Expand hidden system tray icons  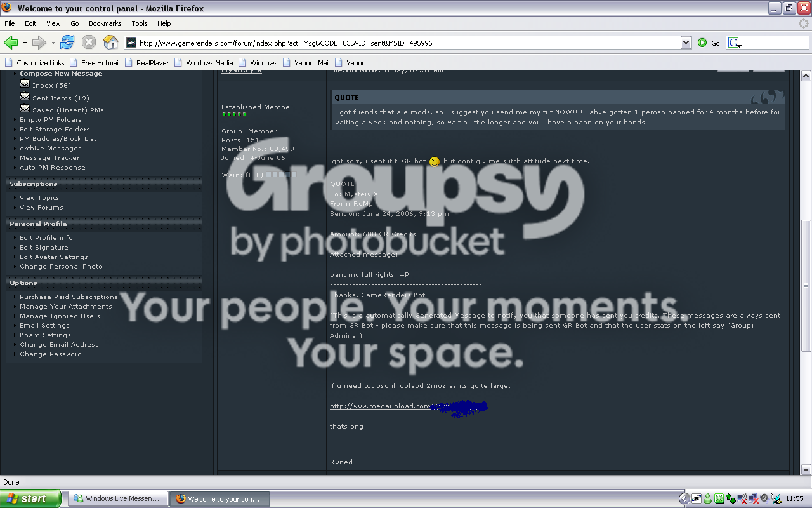(684, 498)
